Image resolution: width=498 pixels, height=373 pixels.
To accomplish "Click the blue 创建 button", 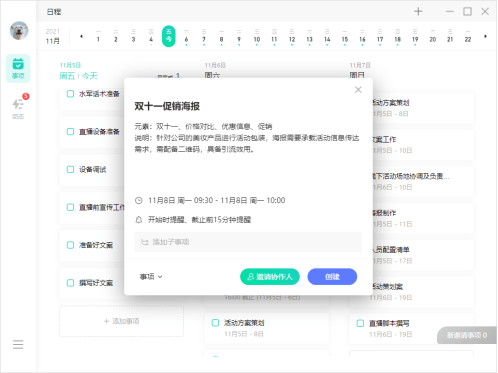I will coord(332,277).
